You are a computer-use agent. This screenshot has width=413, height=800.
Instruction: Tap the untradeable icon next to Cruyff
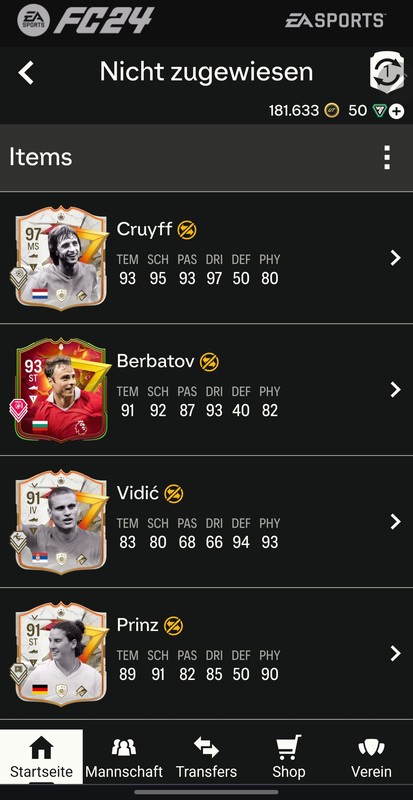tap(187, 230)
